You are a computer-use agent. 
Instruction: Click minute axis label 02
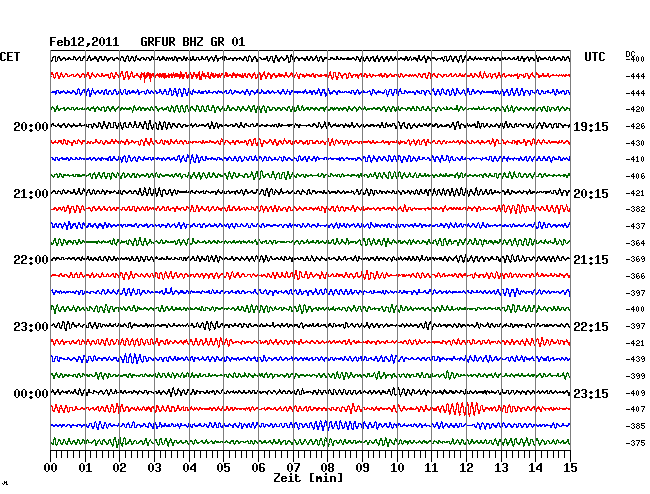click(x=119, y=468)
